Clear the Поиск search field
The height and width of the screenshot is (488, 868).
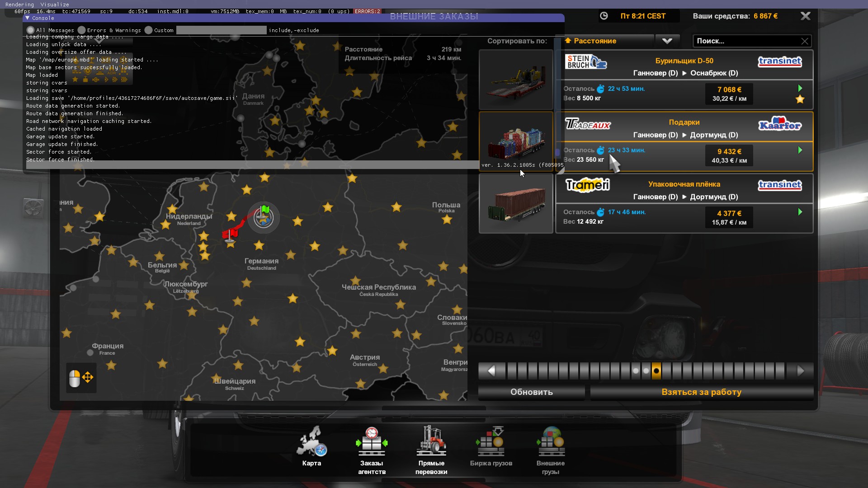click(x=805, y=41)
